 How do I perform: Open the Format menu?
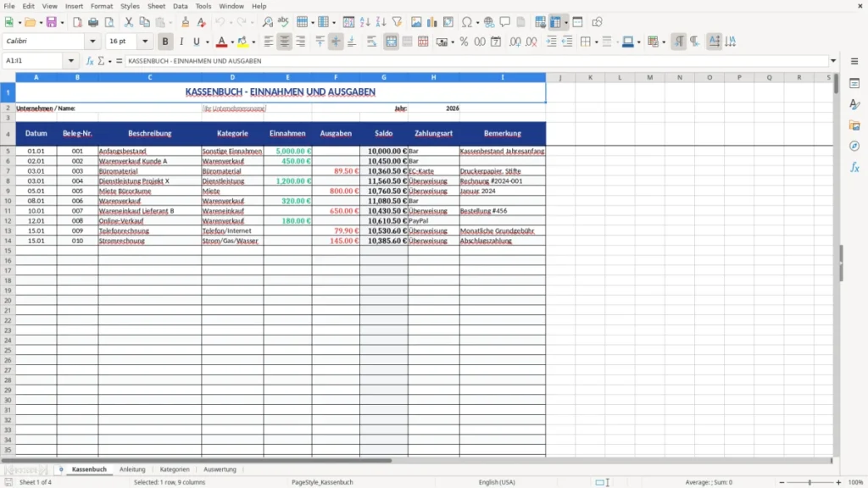click(102, 6)
